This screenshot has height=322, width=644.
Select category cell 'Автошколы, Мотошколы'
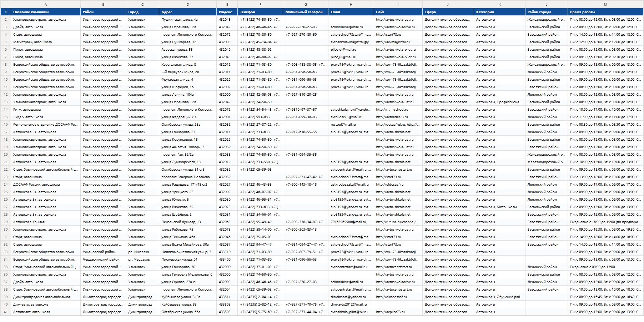pyautogui.click(x=499, y=207)
